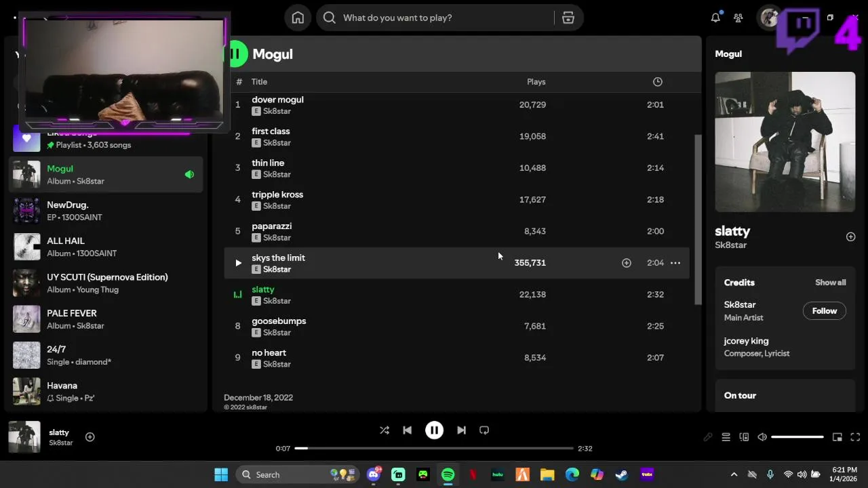Click the song progress bar
Screen dimensions: 868x488
434,448
